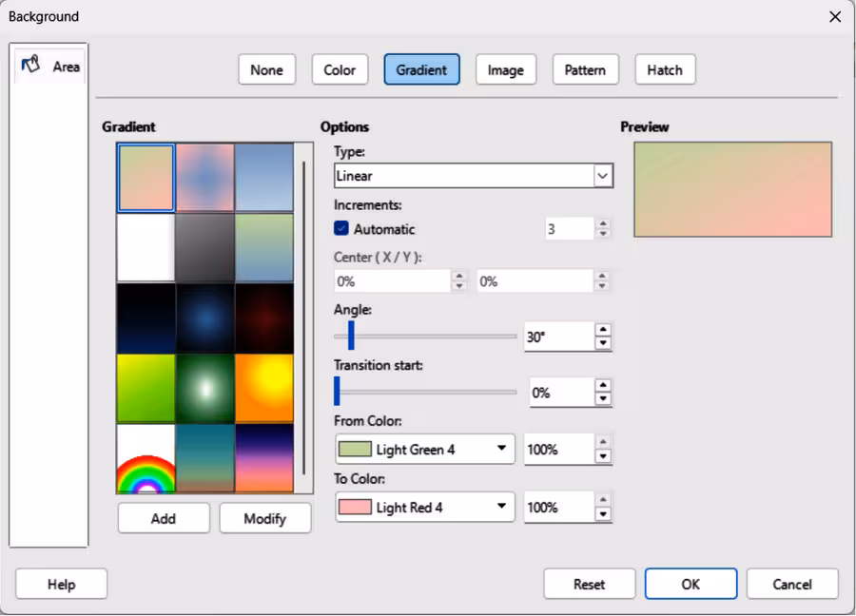This screenshot has height=616, width=856.
Task: Reset the background settings
Action: [590, 585]
